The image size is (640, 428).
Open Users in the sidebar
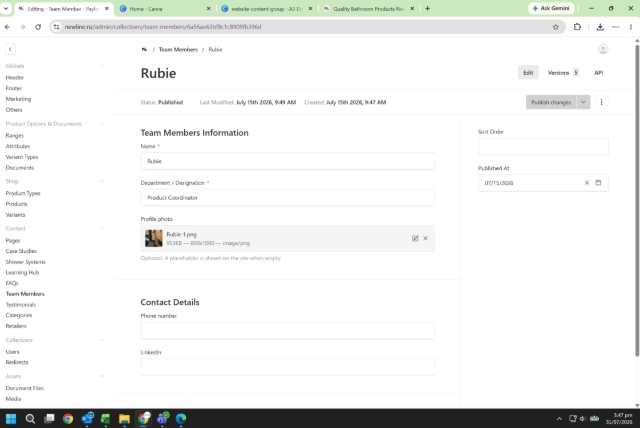click(x=12, y=352)
